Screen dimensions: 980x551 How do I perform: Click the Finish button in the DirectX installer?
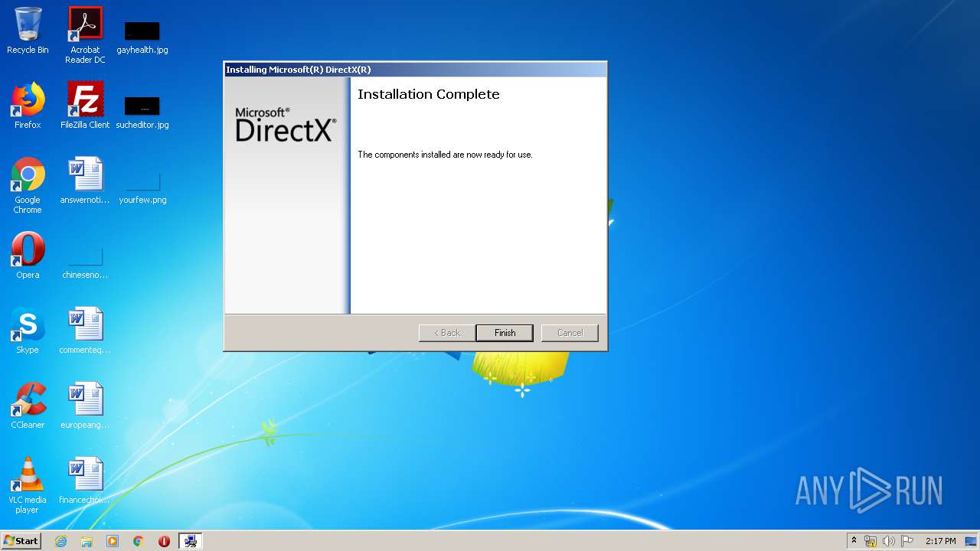pyautogui.click(x=505, y=333)
